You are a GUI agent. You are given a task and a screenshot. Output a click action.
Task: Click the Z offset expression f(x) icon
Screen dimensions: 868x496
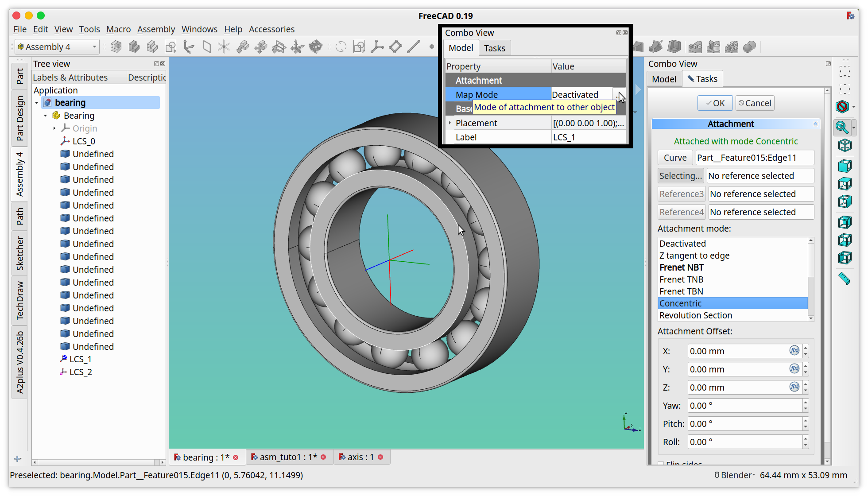(794, 387)
